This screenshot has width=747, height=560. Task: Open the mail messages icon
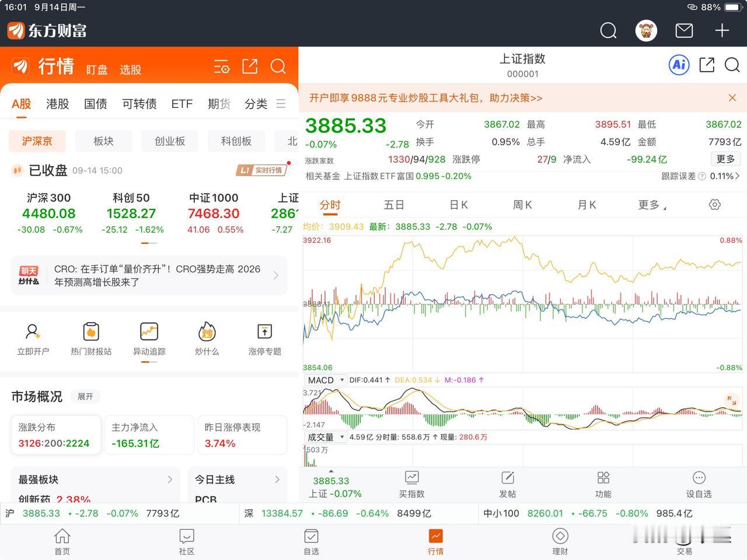click(684, 30)
